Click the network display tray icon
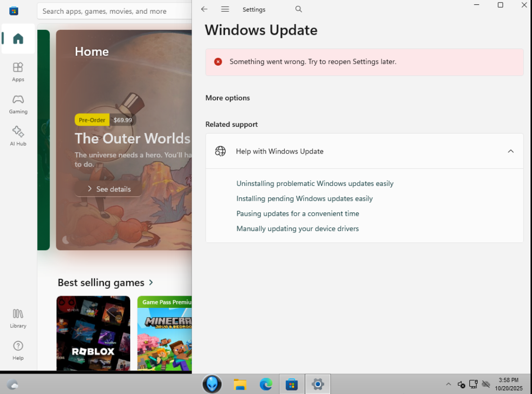The width and height of the screenshot is (532, 394). (x=473, y=384)
